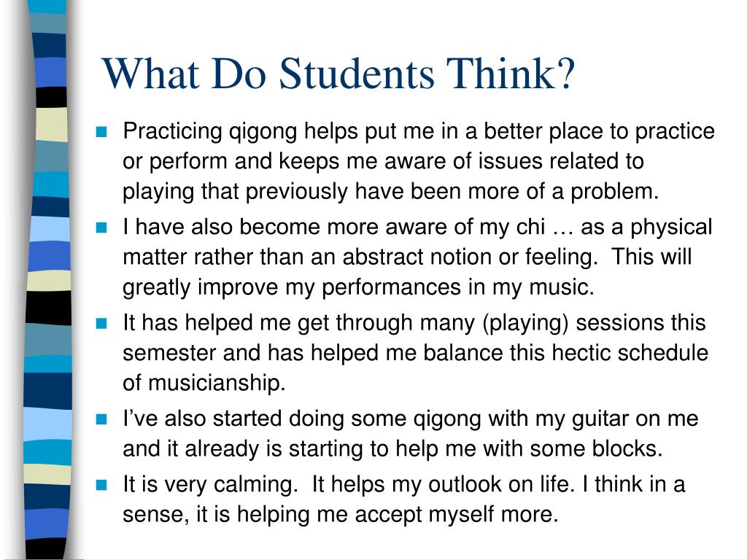Click the bullet square before 'I've also started'

[x=101, y=419]
